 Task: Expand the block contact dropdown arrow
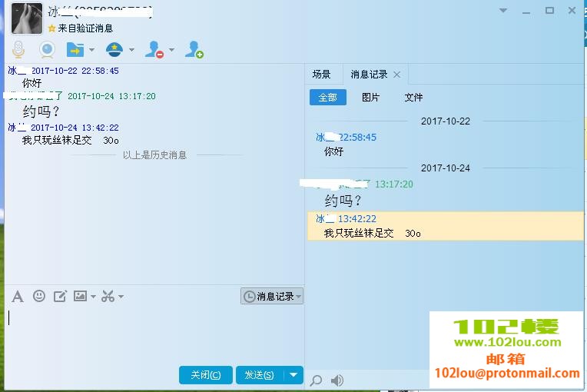click(x=171, y=50)
